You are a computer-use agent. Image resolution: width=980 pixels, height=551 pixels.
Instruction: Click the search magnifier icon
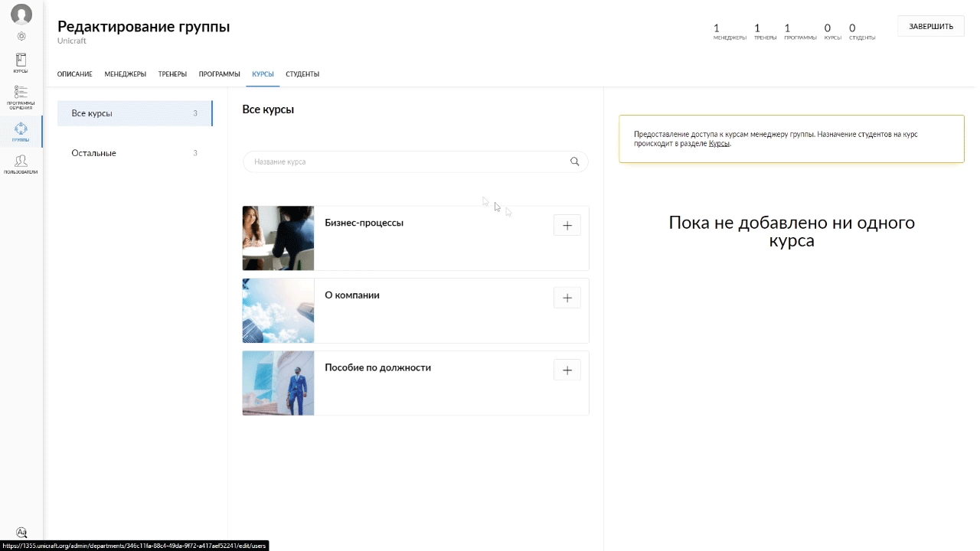(x=575, y=161)
